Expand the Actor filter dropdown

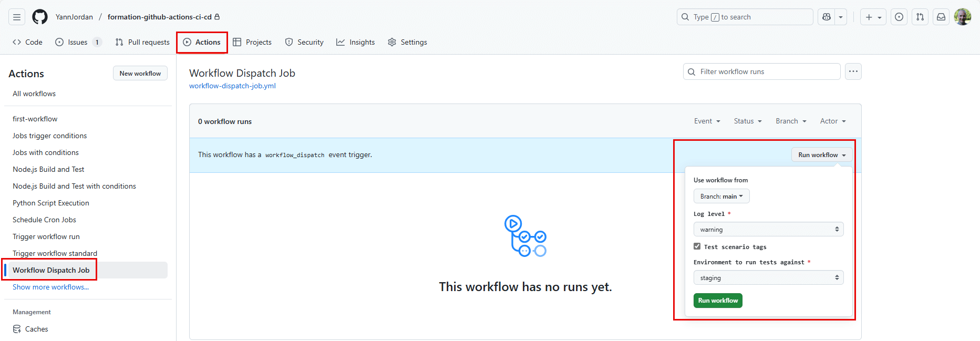[x=833, y=121]
